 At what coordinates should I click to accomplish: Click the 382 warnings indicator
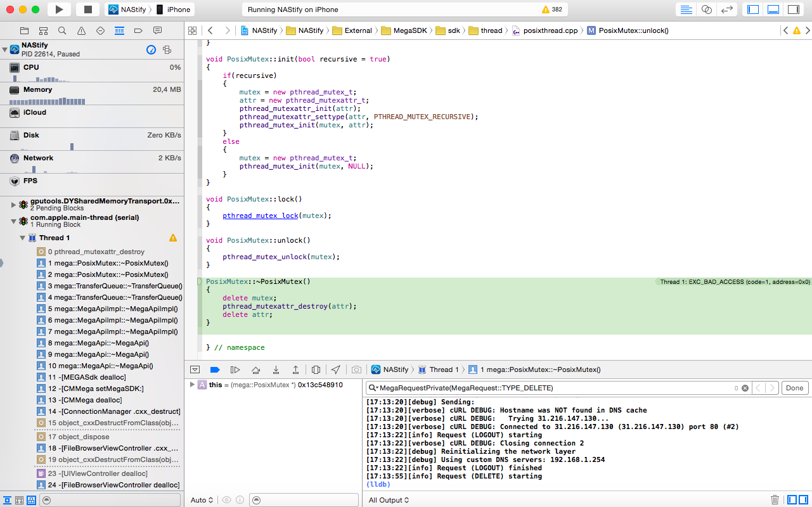coord(551,10)
